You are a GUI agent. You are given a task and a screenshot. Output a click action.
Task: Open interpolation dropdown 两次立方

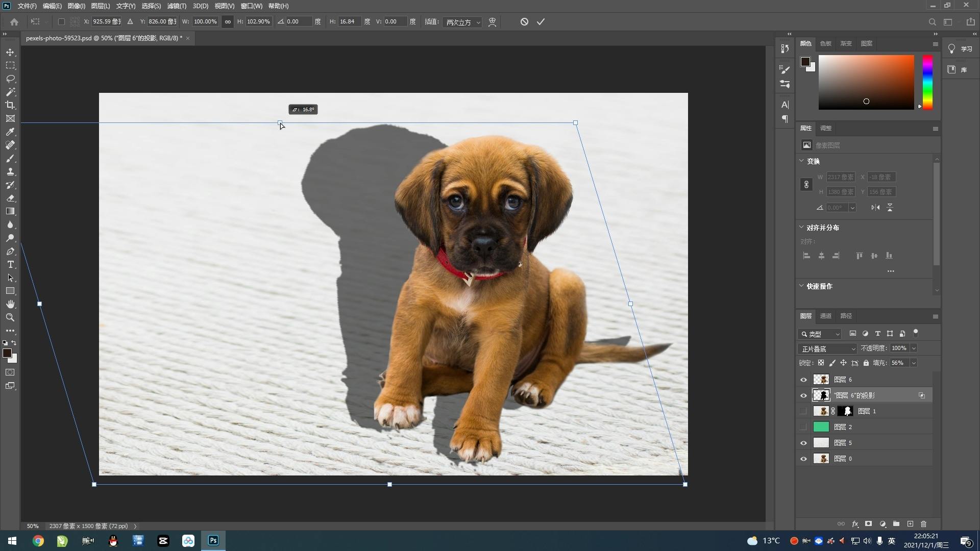pos(462,22)
